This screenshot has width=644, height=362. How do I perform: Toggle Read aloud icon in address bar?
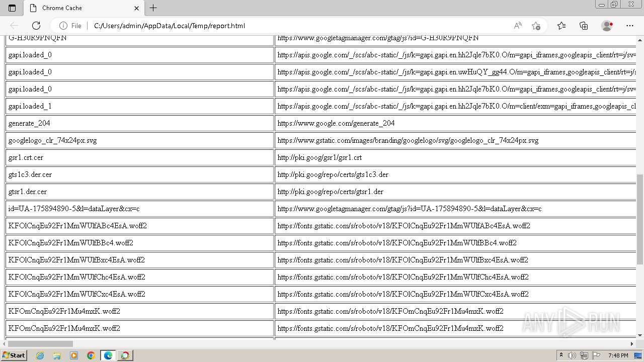pos(518,26)
